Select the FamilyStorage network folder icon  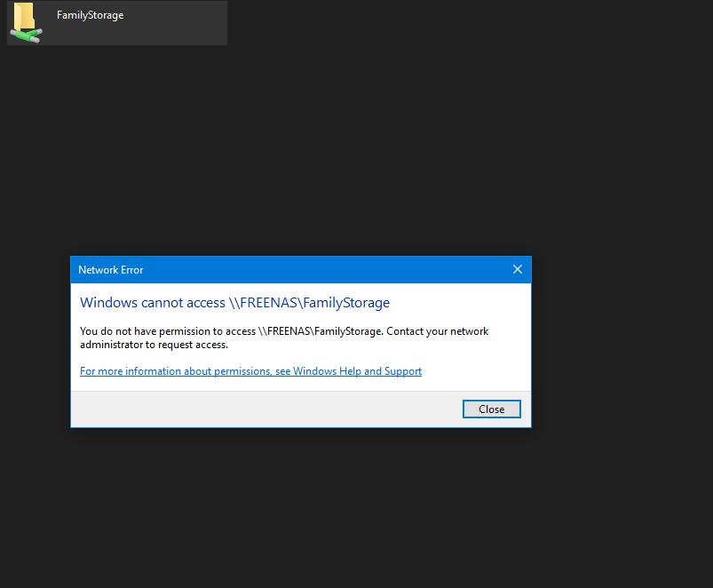point(26,23)
